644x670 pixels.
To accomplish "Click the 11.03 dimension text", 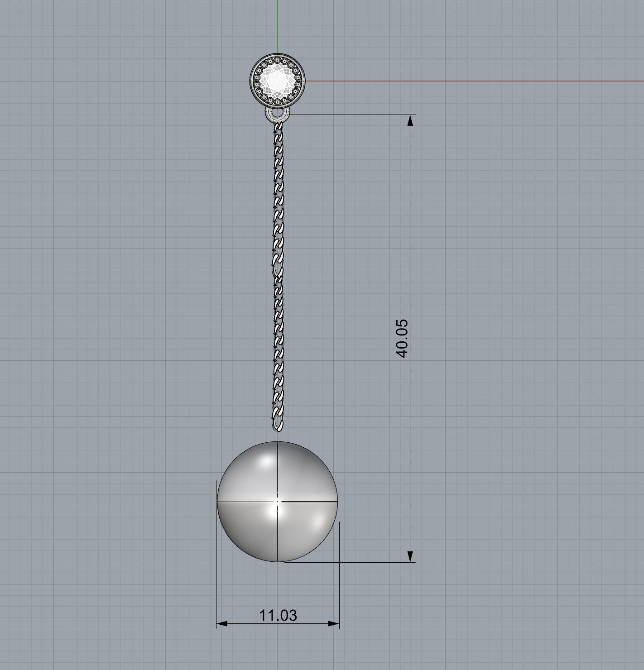I will [x=278, y=615].
